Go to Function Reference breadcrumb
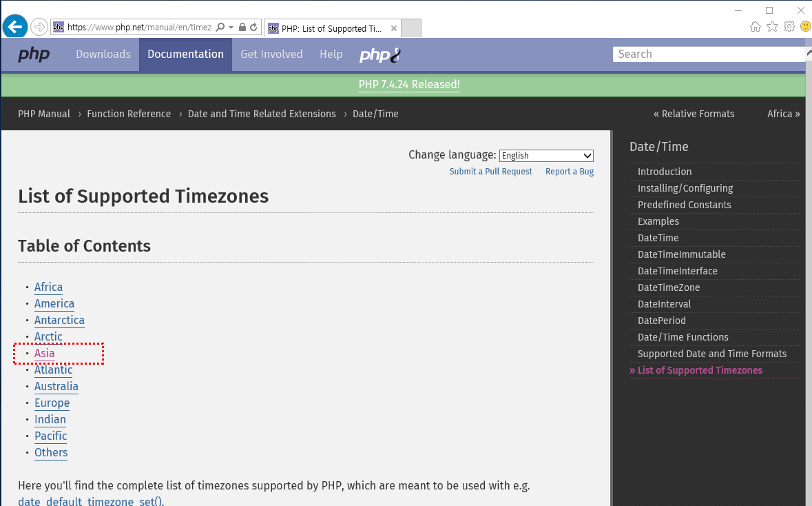812x506 pixels. 129,114
